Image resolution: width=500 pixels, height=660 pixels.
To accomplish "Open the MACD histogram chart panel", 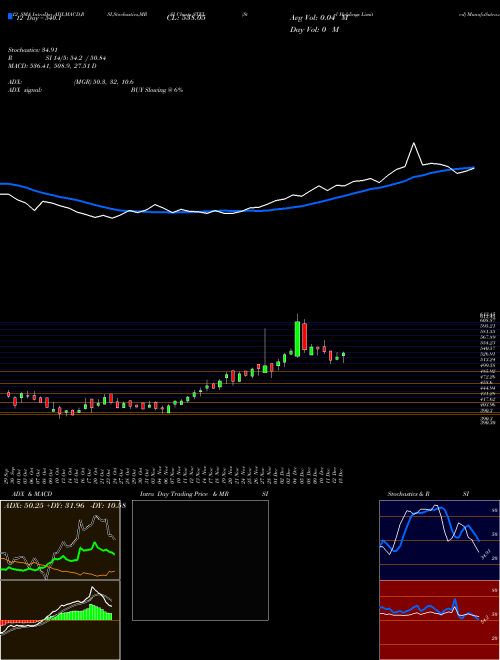I will tap(60, 620).
